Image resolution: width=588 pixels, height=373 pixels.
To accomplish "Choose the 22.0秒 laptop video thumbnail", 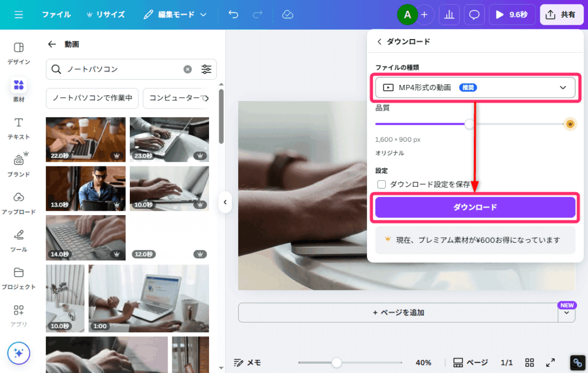I will coord(86,139).
